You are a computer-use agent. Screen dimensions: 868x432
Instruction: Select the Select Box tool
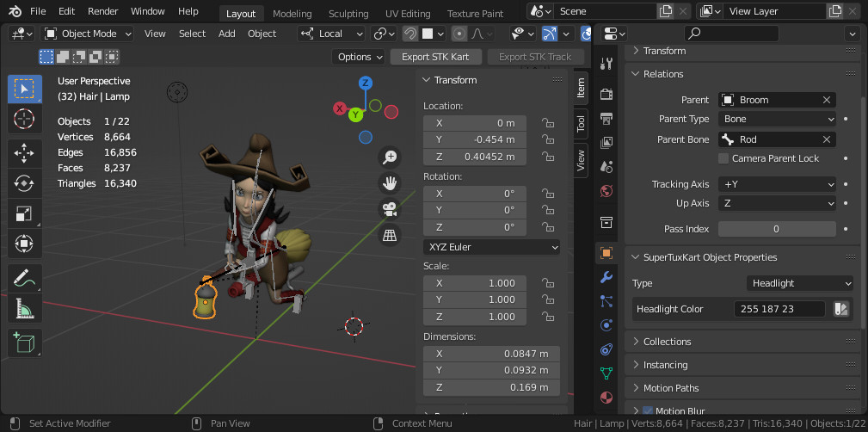click(25, 89)
